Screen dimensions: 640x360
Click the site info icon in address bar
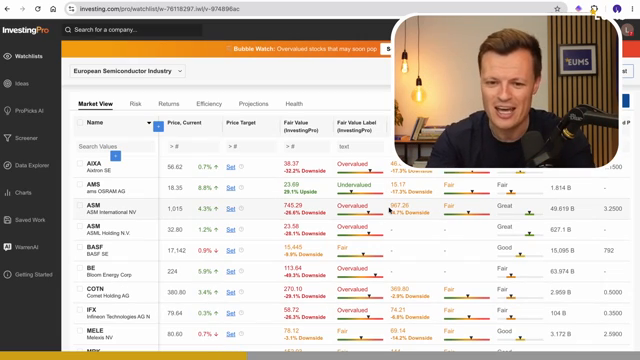[71, 9]
